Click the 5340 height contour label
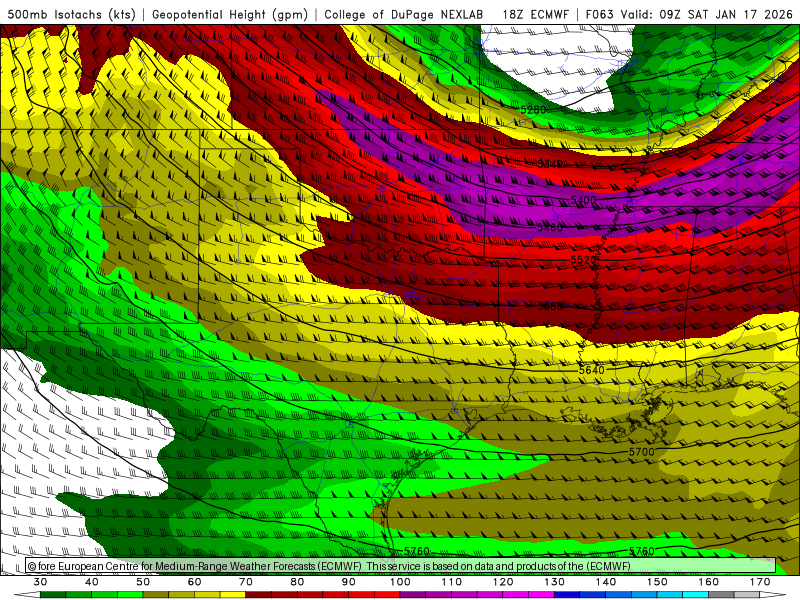 (x=550, y=164)
